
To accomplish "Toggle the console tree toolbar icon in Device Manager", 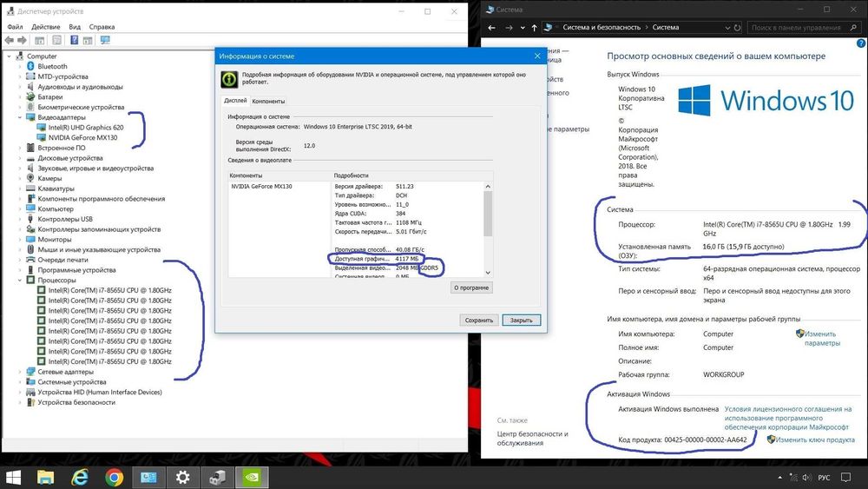I will coord(39,41).
